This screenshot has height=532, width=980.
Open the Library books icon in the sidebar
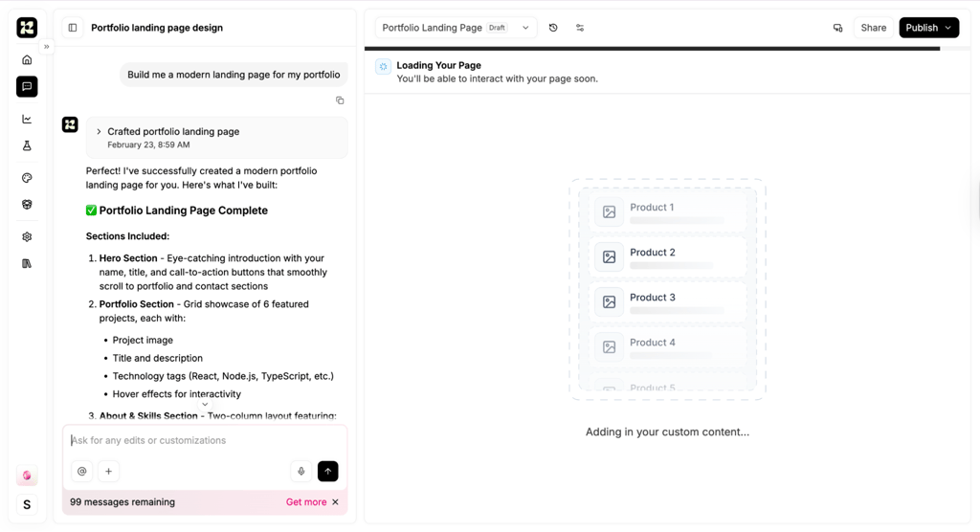coord(27,264)
